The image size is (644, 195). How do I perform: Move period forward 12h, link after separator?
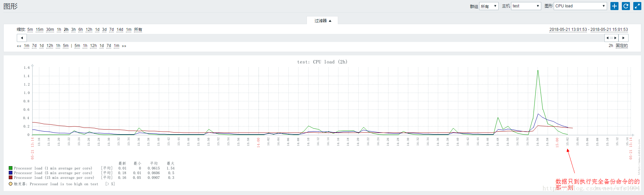(x=93, y=46)
